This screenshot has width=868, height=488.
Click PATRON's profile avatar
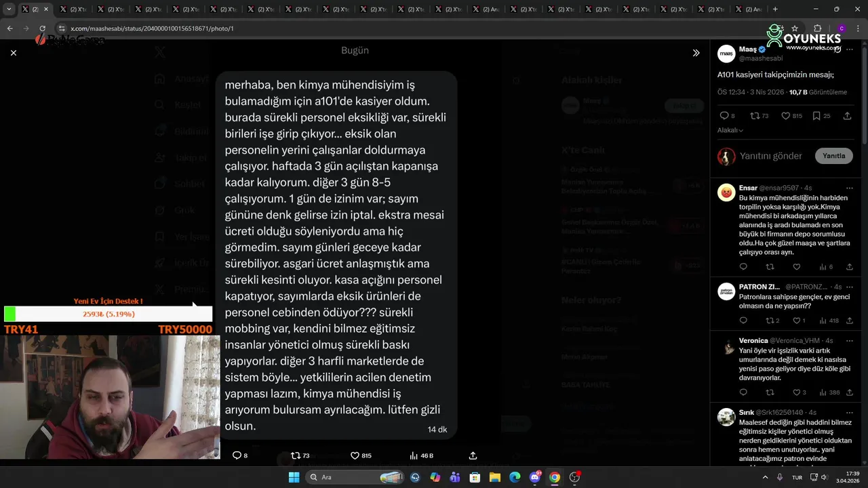pos(726,291)
